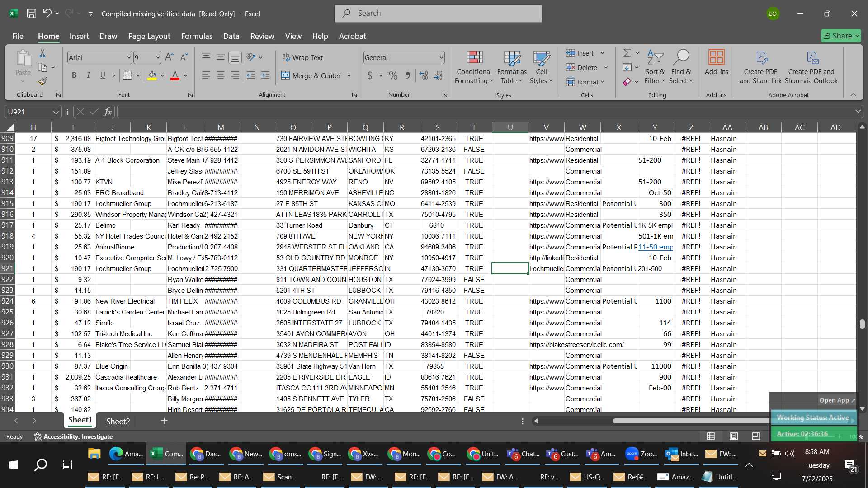Toggle Top Align vertical alignment
Viewport: 868px width, 488px height.
click(x=206, y=57)
